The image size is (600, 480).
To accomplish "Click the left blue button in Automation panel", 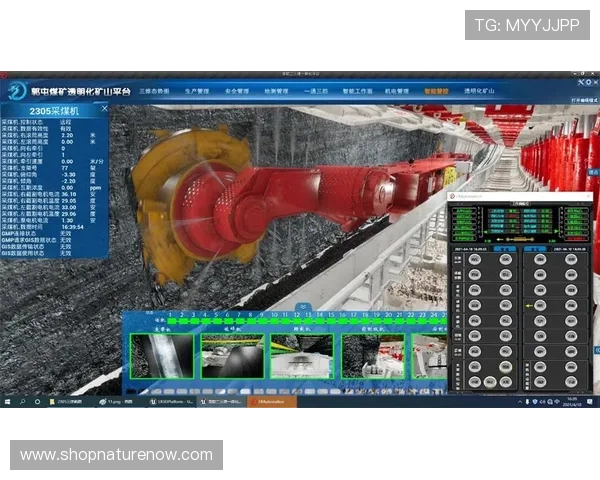I will pyautogui.click(x=505, y=249).
